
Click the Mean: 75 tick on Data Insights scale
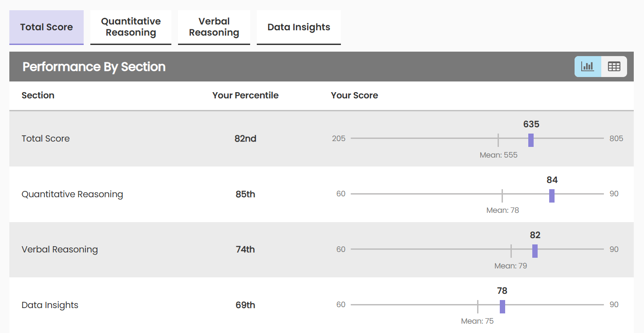(x=478, y=306)
